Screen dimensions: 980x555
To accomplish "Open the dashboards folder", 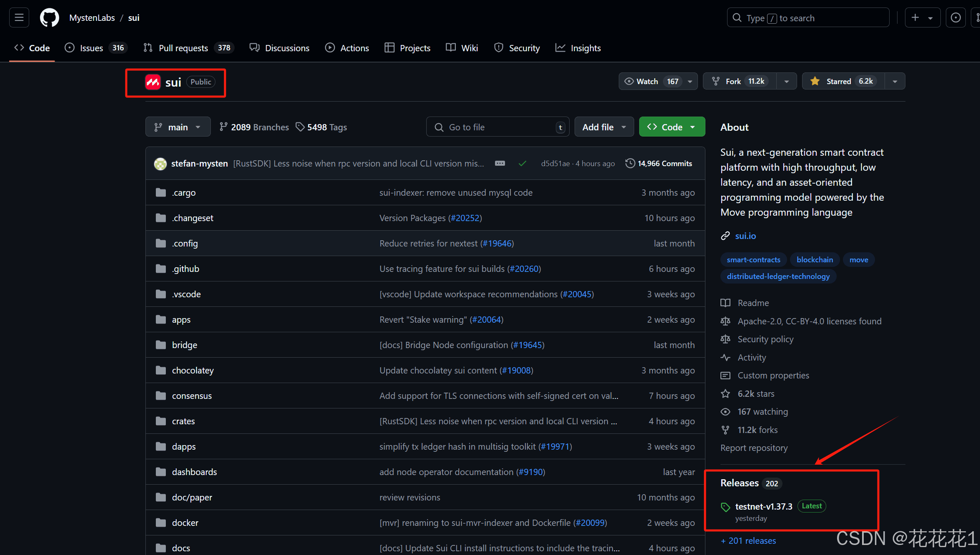I will pyautogui.click(x=194, y=472).
